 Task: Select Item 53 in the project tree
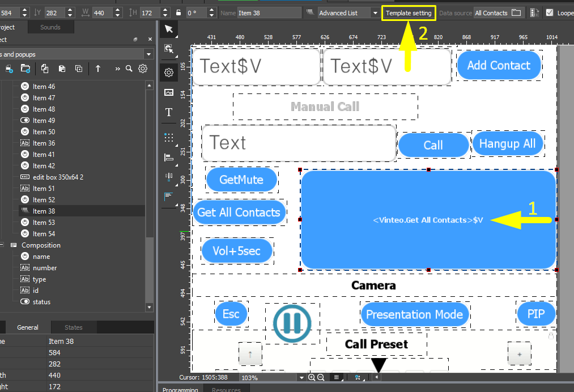[x=44, y=223]
